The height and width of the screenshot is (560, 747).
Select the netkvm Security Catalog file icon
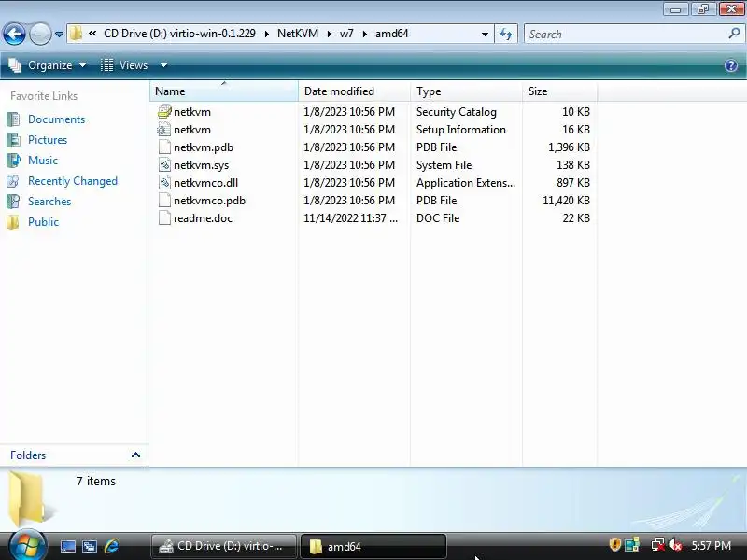pyautogui.click(x=164, y=111)
